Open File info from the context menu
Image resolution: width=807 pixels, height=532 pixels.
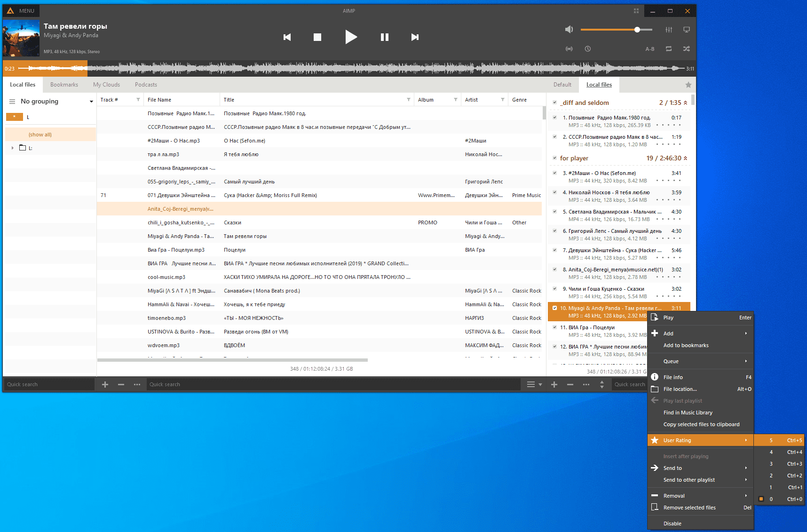click(x=701, y=377)
